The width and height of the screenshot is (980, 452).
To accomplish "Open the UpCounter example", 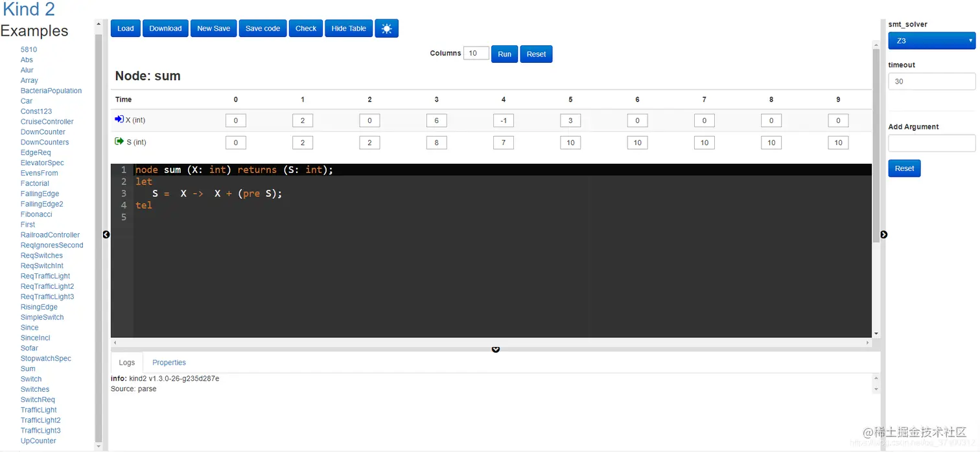I will click(x=38, y=441).
